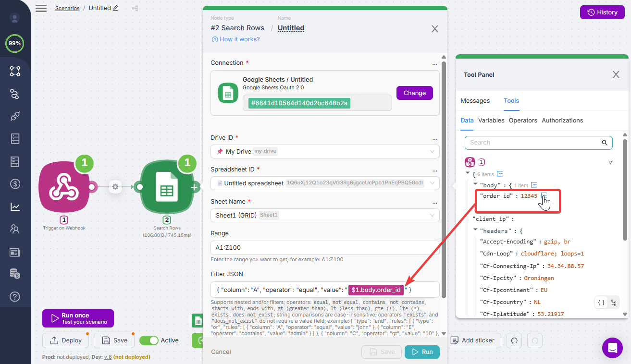Click the Trigger on Webhook node icon
This screenshot has width=631, height=364.
tap(64, 187)
